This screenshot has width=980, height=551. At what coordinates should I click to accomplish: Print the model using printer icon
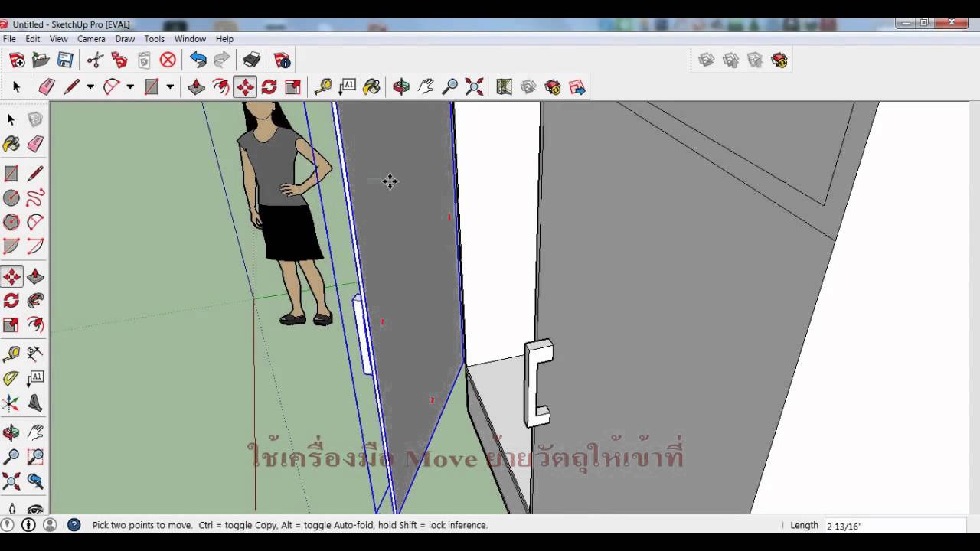[252, 60]
